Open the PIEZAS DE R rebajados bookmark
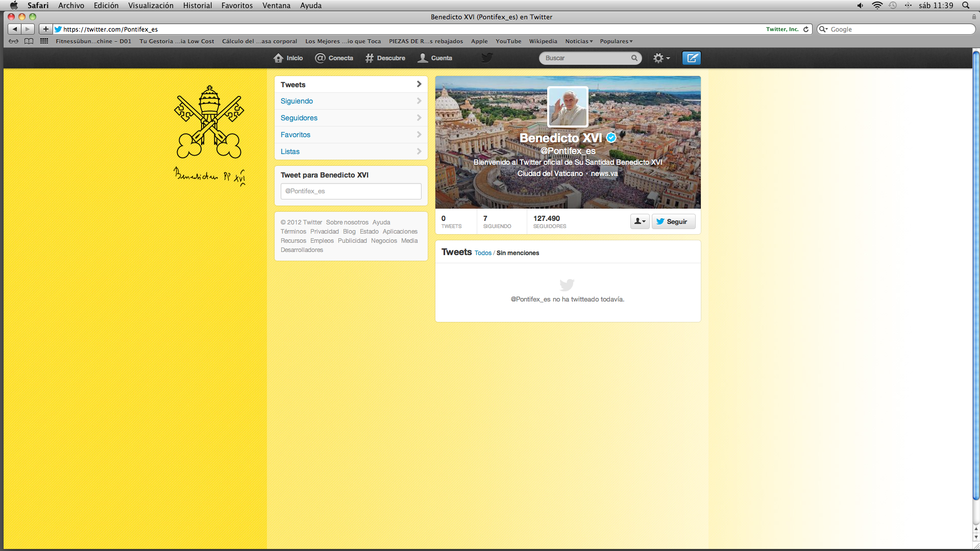Screen dimensions: 980x551 (426, 41)
